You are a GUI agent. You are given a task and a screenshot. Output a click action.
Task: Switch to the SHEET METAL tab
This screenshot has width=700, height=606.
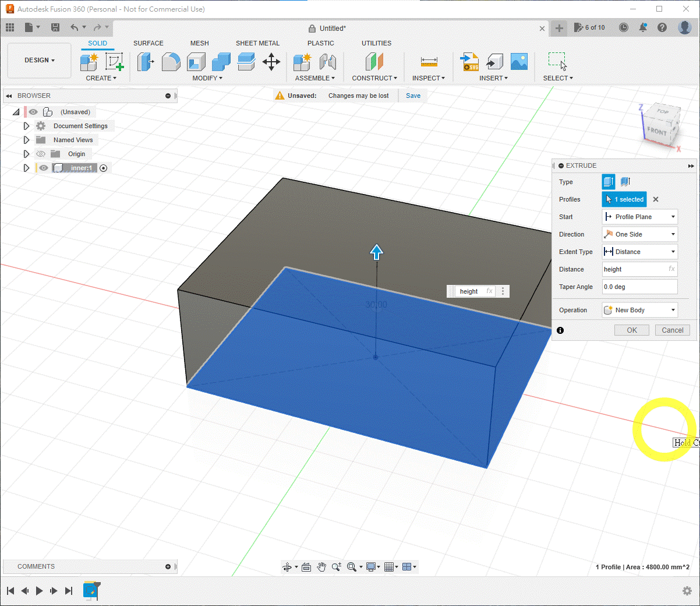pyautogui.click(x=257, y=43)
